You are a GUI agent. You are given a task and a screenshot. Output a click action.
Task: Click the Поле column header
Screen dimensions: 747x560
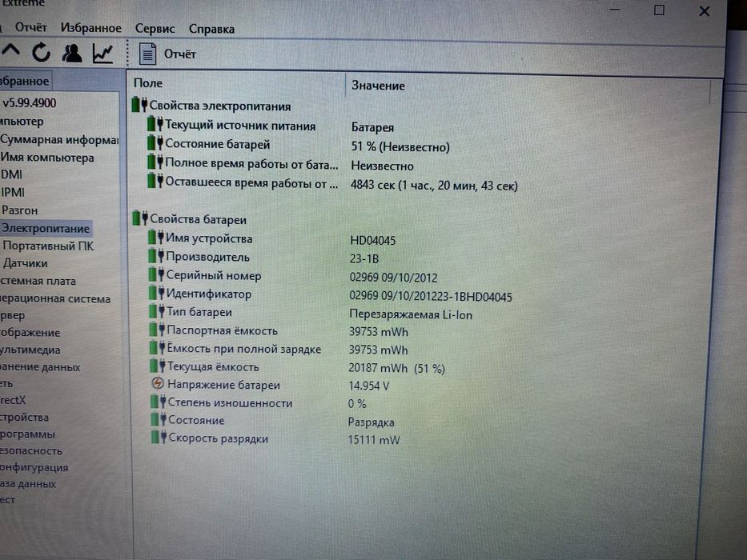(148, 83)
